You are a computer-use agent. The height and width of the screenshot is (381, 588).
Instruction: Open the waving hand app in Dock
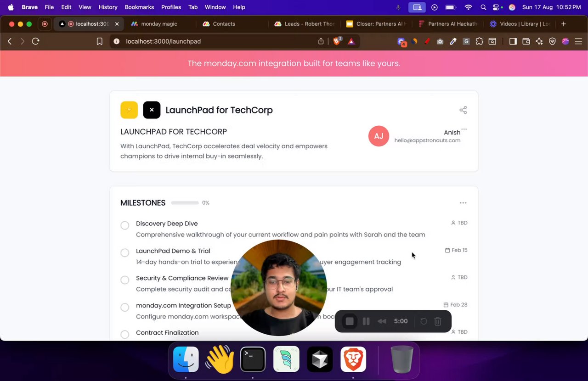click(220, 359)
